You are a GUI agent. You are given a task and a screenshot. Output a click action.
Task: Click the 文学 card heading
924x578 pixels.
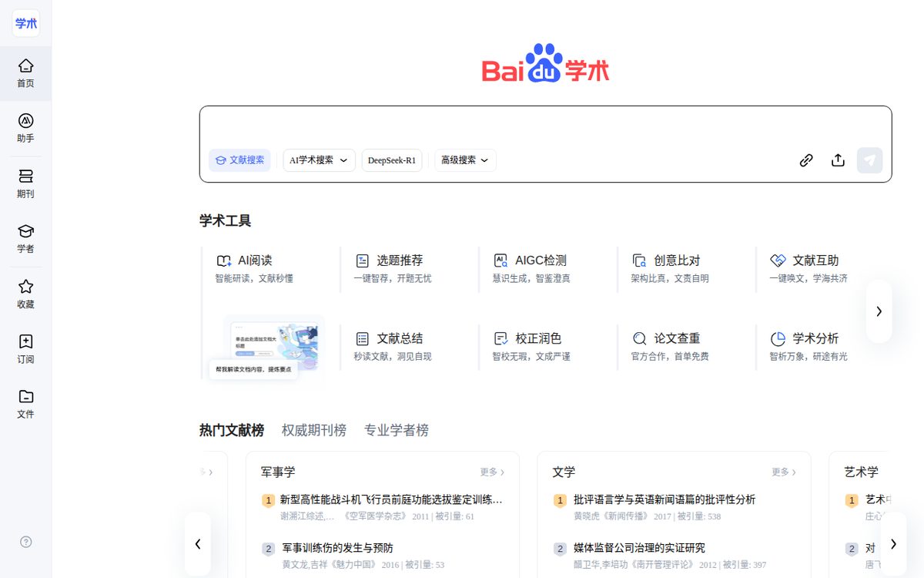(564, 472)
